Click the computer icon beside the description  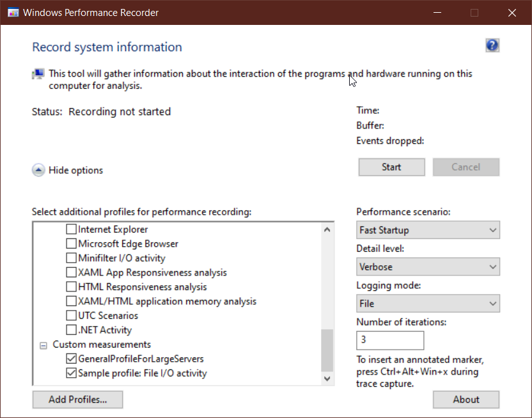38,74
